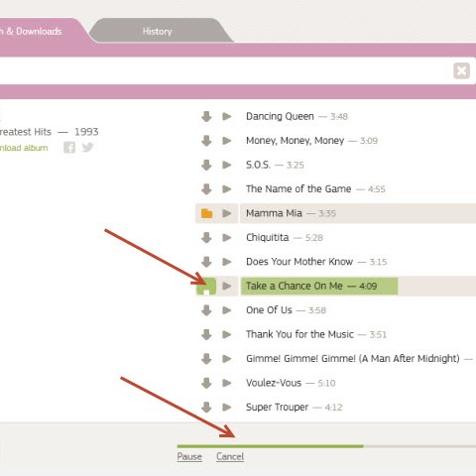
Task: Switch to the History tab
Action: (x=158, y=32)
